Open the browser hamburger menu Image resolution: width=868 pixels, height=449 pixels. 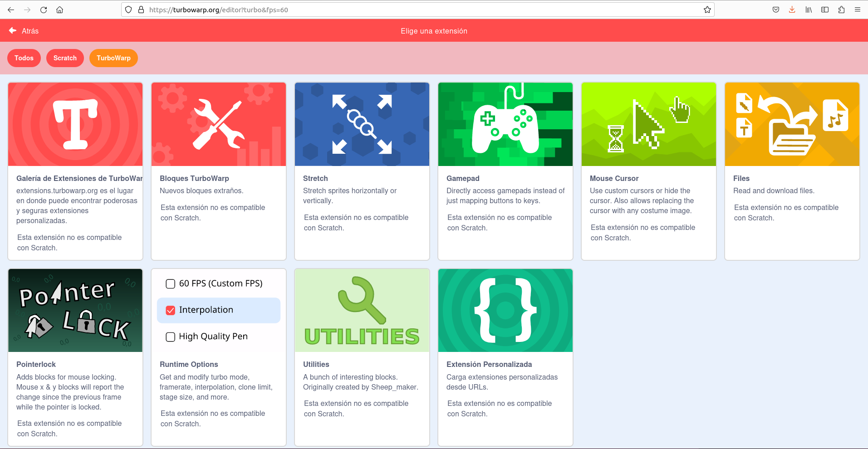click(858, 10)
